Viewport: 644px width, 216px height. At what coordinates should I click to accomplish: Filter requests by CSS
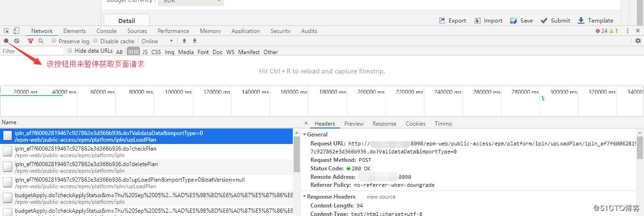pos(156,52)
